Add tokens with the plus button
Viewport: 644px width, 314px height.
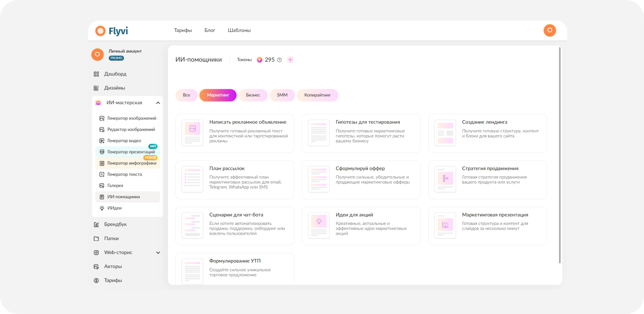(x=290, y=60)
